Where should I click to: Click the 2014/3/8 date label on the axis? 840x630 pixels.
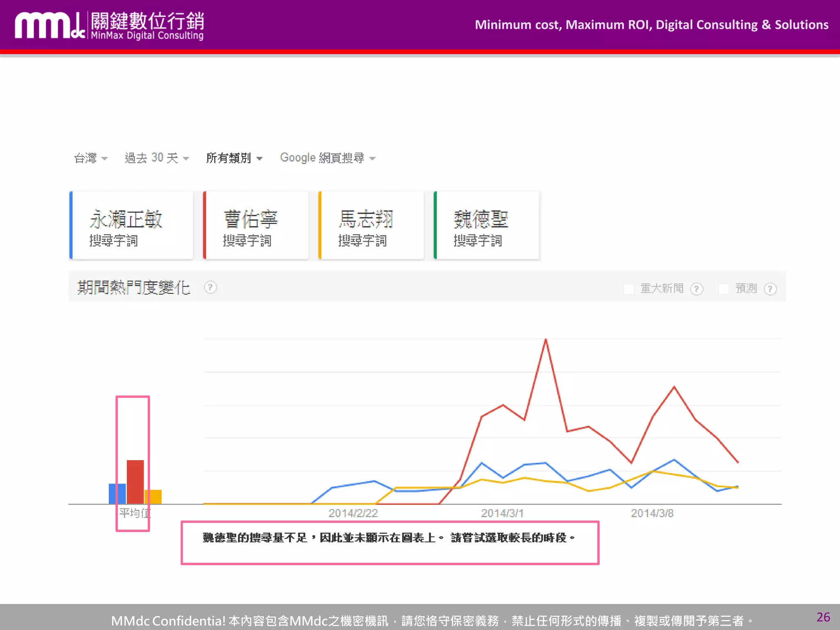point(652,513)
